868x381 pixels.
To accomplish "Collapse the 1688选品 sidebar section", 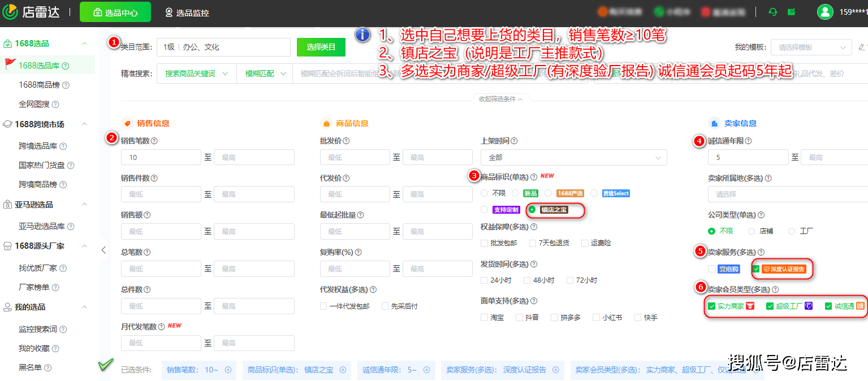I will pos(84,44).
